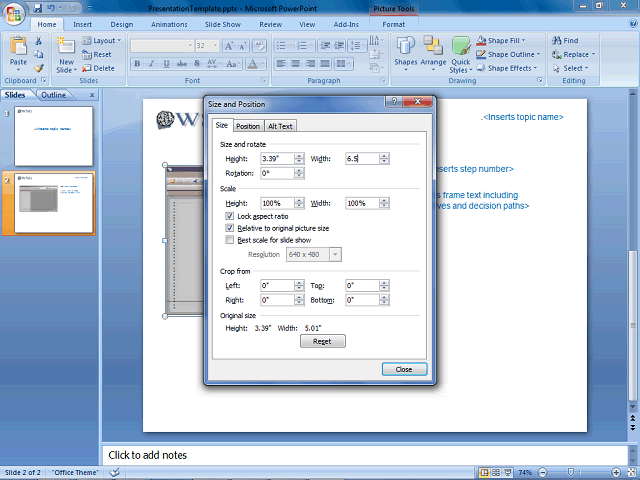Apply Bold formatting
640x480 pixels.
tap(137, 64)
